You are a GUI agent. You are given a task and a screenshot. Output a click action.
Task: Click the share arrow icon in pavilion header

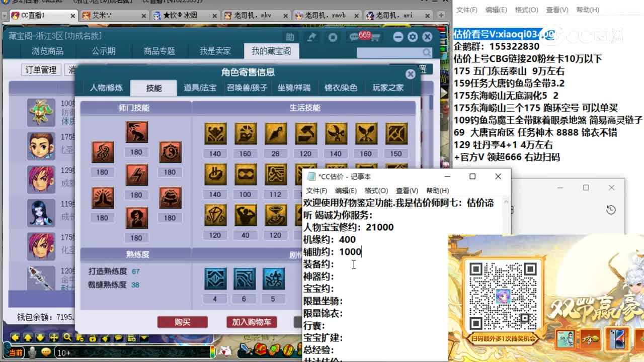312,37
